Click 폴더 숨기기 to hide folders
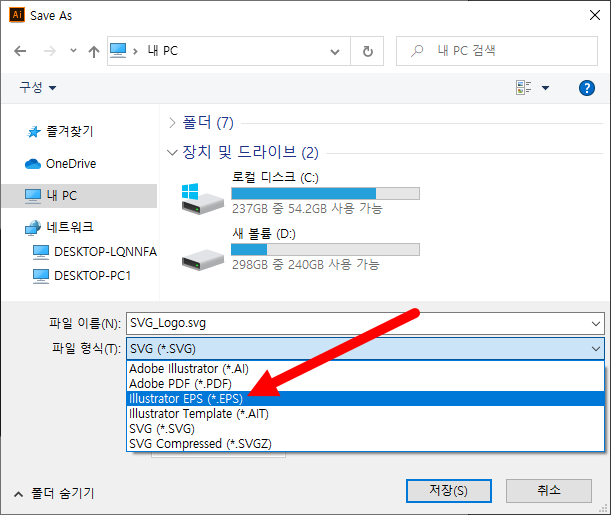 coord(54,494)
